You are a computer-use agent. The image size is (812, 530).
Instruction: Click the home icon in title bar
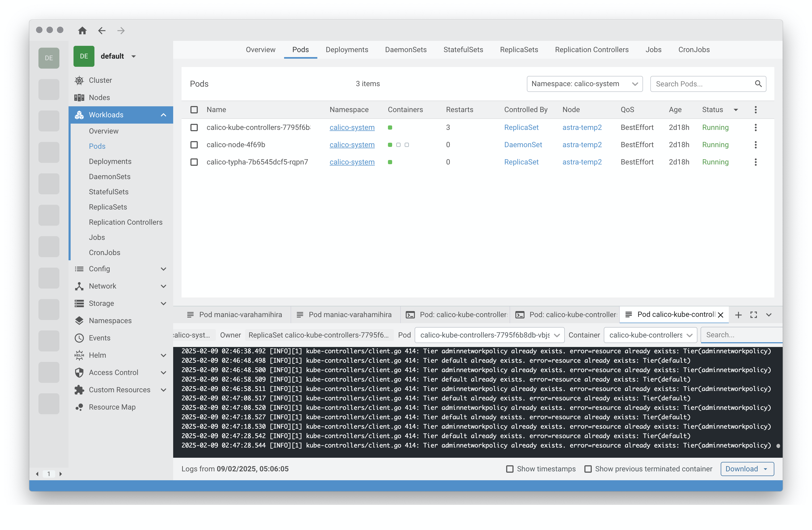[x=82, y=31]
